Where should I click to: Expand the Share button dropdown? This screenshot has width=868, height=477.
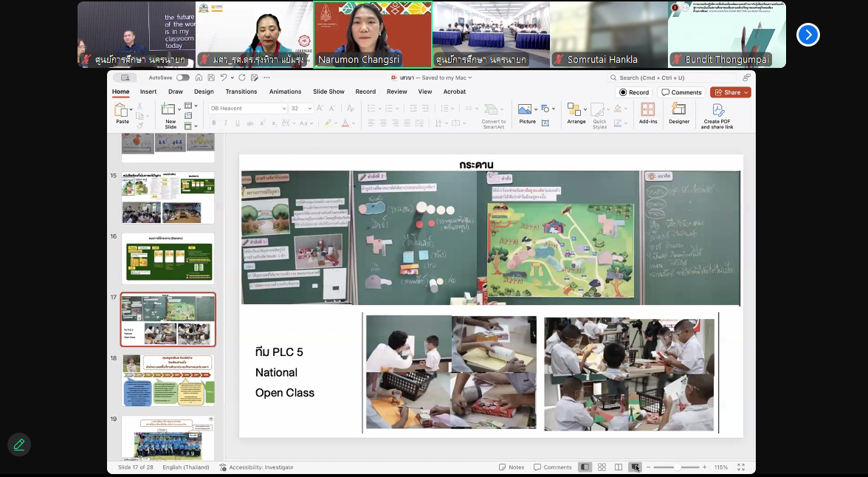(746, 92)
